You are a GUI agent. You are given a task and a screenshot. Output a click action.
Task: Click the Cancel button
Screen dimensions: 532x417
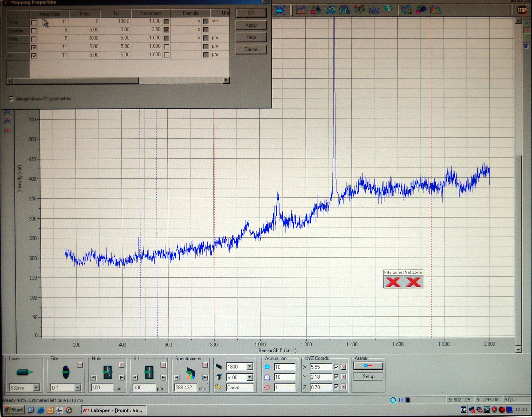pyautogui.click(x=251, y=49)
